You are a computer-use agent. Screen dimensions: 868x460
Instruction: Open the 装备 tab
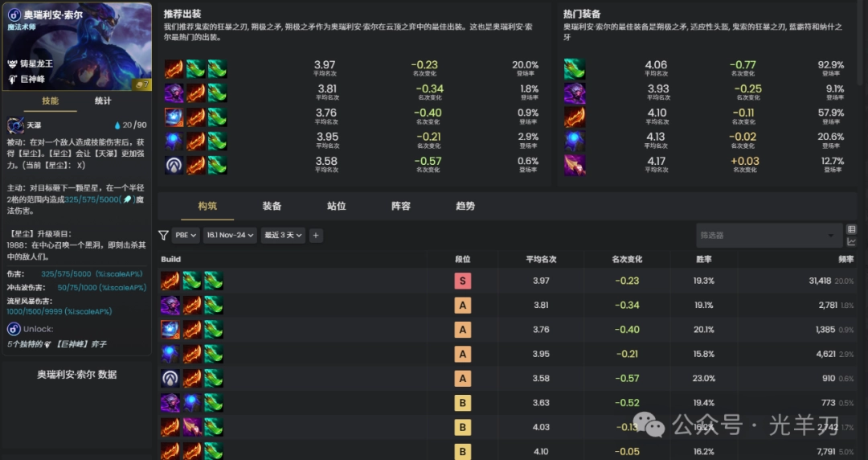pyautogui.click(x=272, y=206)
